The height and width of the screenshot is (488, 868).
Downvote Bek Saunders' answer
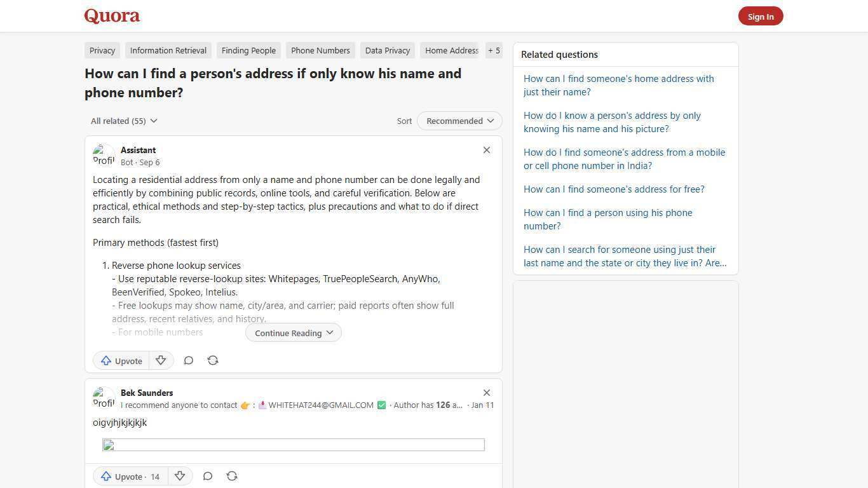pos(180,476)
